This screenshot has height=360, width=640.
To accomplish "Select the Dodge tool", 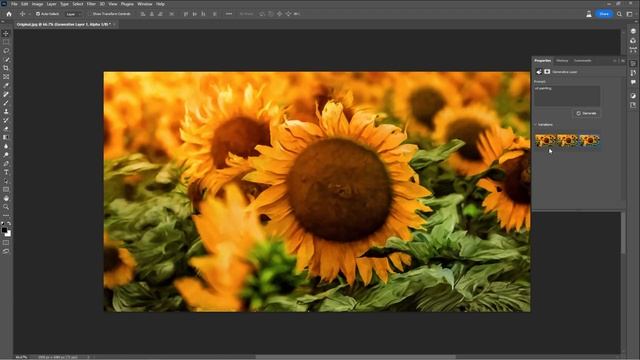I will click(x=6, y=155).
